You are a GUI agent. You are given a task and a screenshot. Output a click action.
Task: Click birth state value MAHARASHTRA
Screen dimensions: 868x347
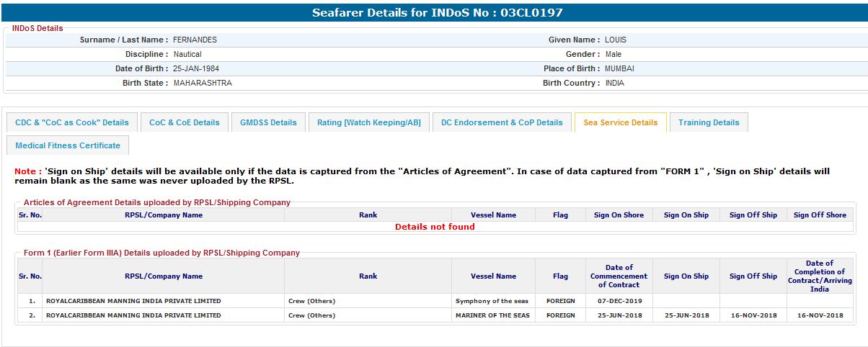[203, 83]
